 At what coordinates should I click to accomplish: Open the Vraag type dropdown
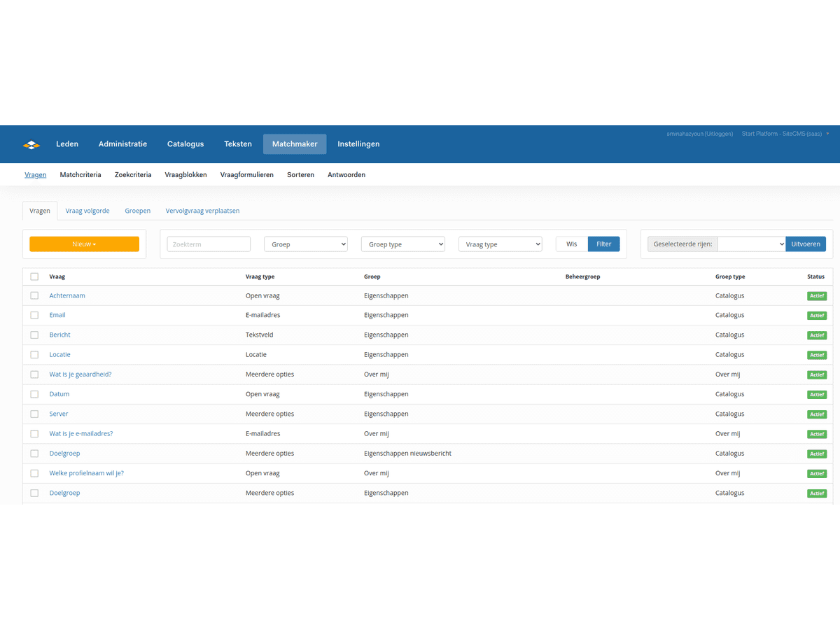coord(500,244)
